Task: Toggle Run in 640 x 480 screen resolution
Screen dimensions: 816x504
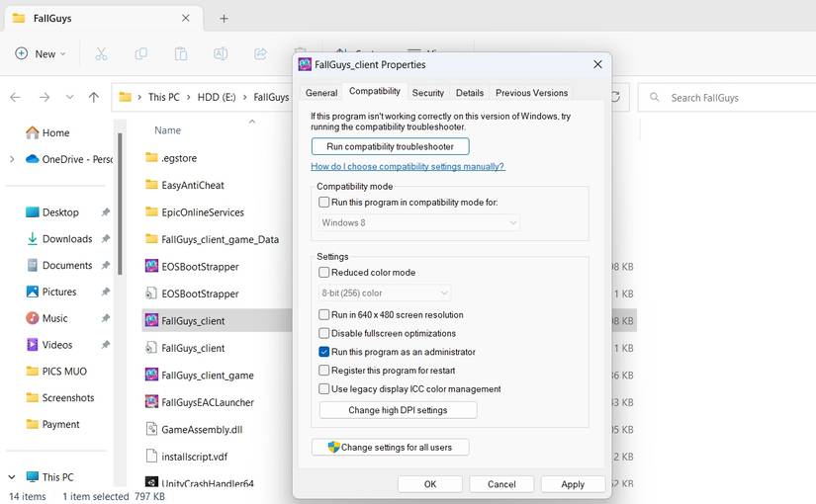Action: (323, 314)
